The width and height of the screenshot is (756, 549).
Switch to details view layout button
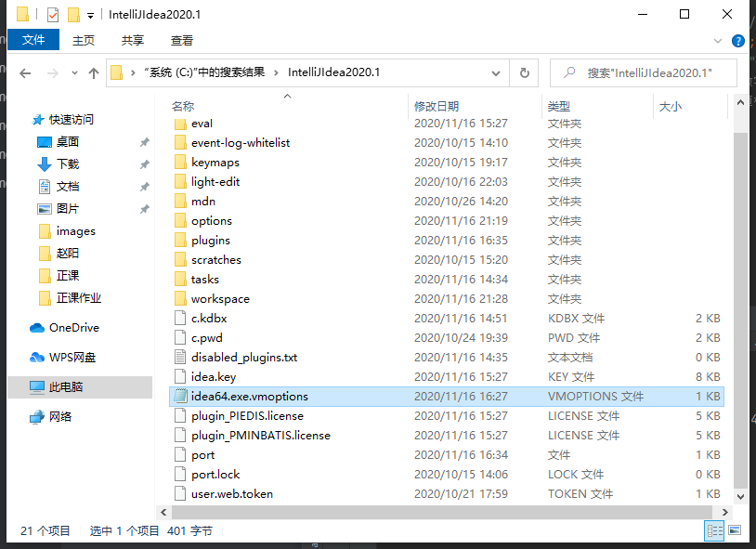(714, 531)
